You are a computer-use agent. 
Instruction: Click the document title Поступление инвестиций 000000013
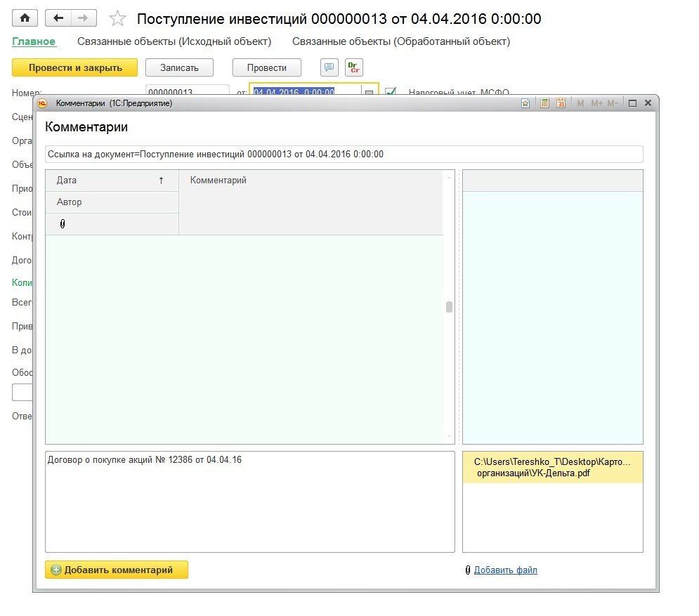(339, 19)
